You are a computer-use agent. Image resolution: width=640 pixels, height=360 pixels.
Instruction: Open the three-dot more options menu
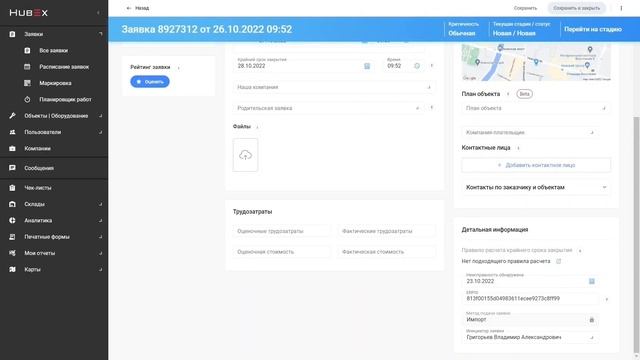[x=621, y=8]
